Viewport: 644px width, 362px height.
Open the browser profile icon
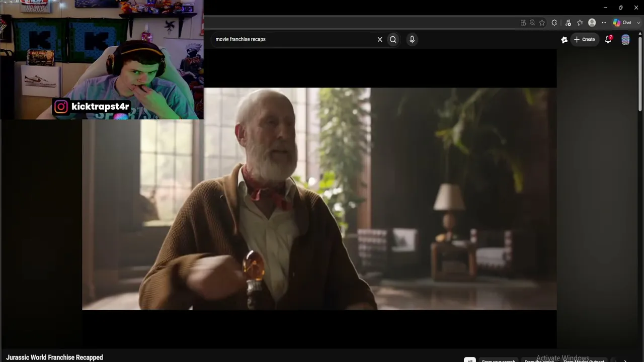pyautogui.click(x=592, y=23)
